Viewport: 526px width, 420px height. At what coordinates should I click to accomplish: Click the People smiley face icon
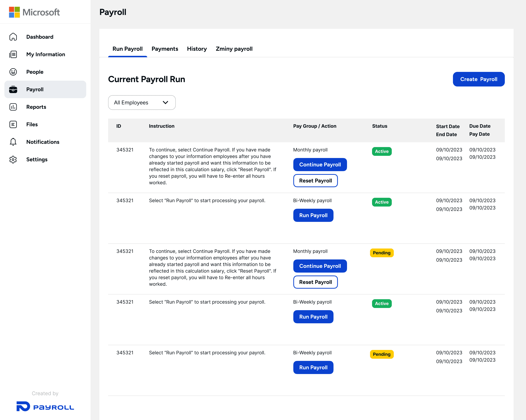[x=13, y=72]
